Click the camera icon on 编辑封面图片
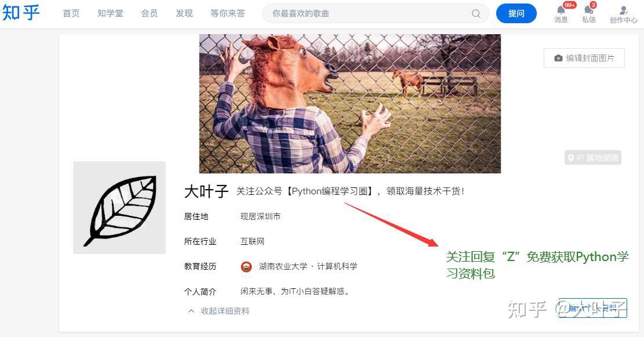 [x=558, y=59]
